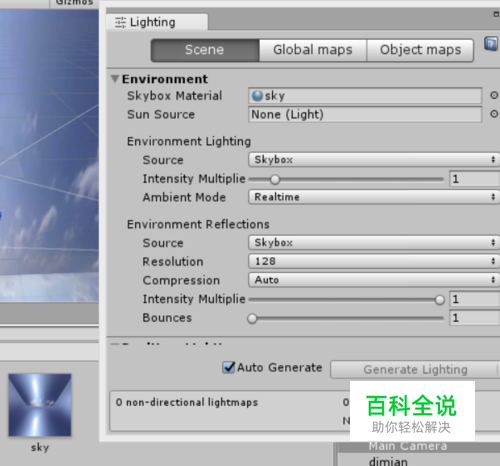Select dimian object in the hierarchy
The width and height of the screenshot is (500, 466).
pos(388,461)
